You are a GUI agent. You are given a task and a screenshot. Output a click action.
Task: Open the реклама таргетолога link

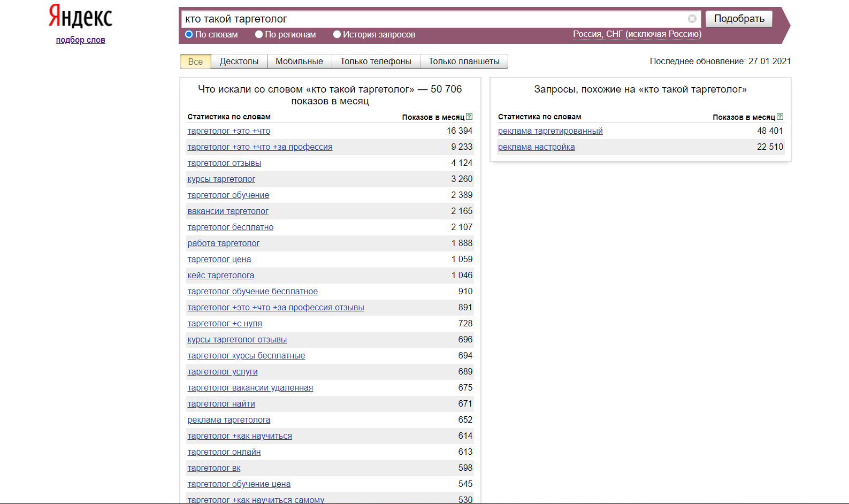(x=228, y=420)
